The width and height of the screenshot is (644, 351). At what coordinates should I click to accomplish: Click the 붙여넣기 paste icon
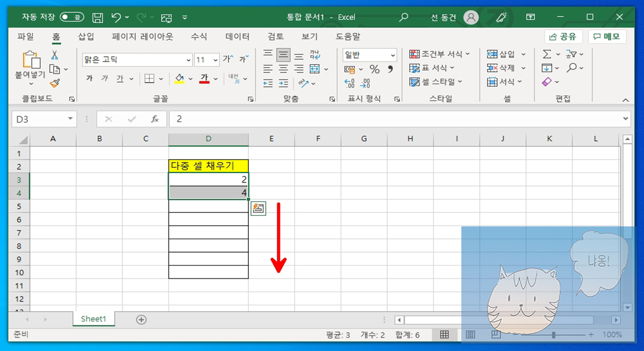click(31, 60)
